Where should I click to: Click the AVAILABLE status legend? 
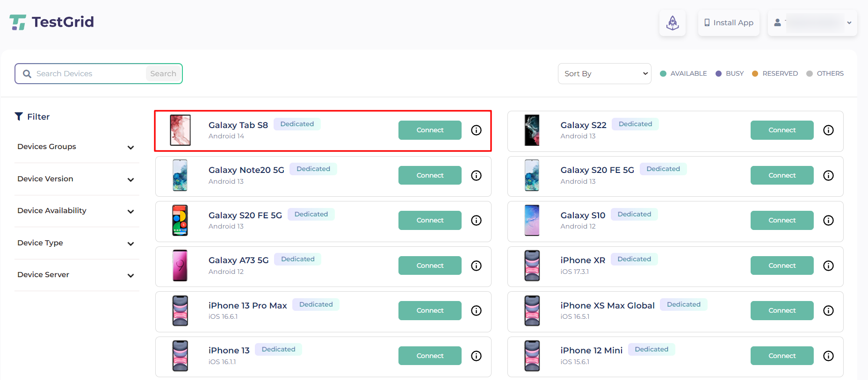click(683, 73)
